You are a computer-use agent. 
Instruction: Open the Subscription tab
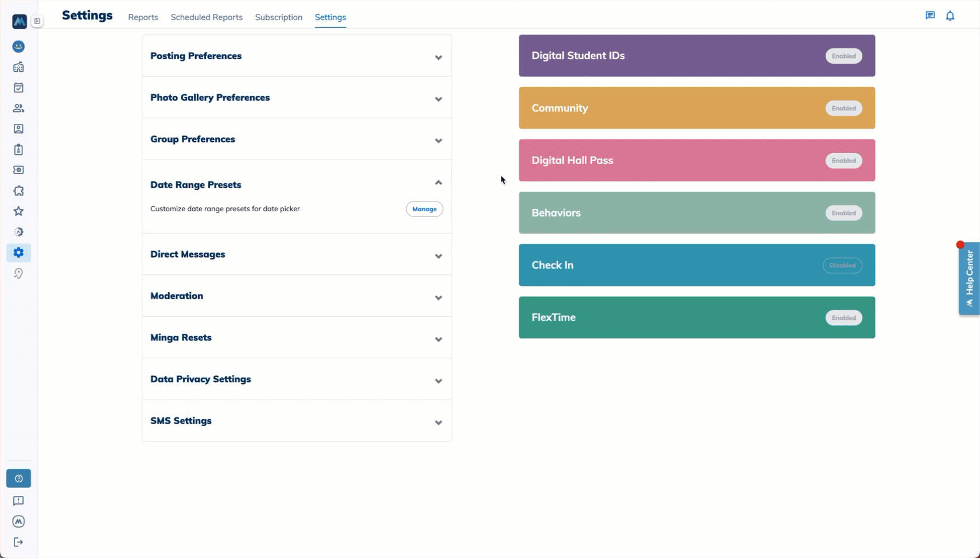click(279, 17)
